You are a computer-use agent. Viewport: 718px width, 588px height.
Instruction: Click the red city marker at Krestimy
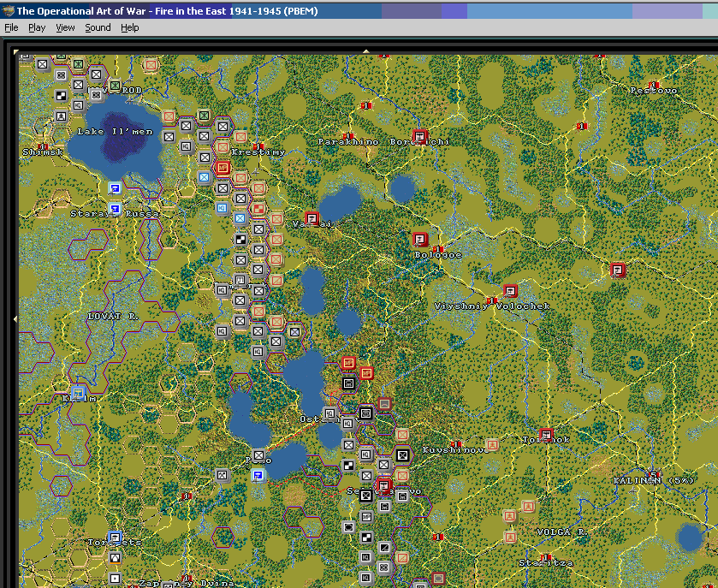click(258, 146)
